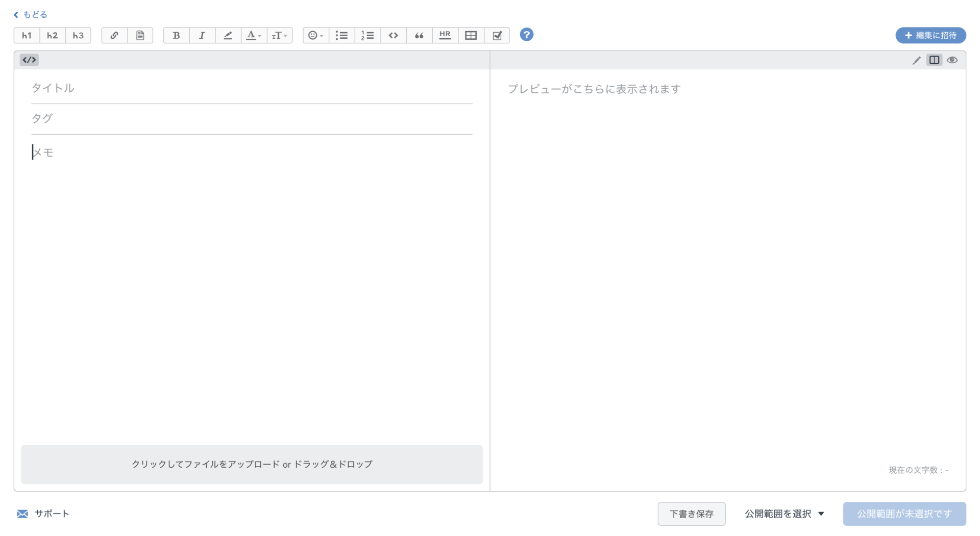
Task: Insert a numbered list
Action: click(367, 35)
